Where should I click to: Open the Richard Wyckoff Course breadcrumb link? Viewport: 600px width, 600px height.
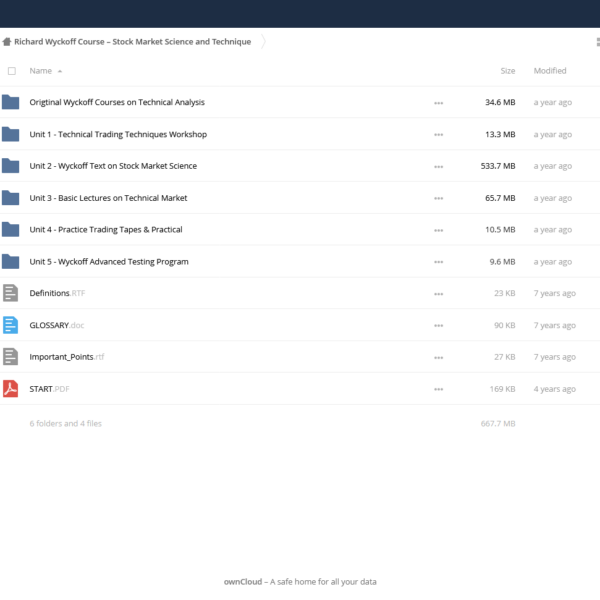[132, 42]
